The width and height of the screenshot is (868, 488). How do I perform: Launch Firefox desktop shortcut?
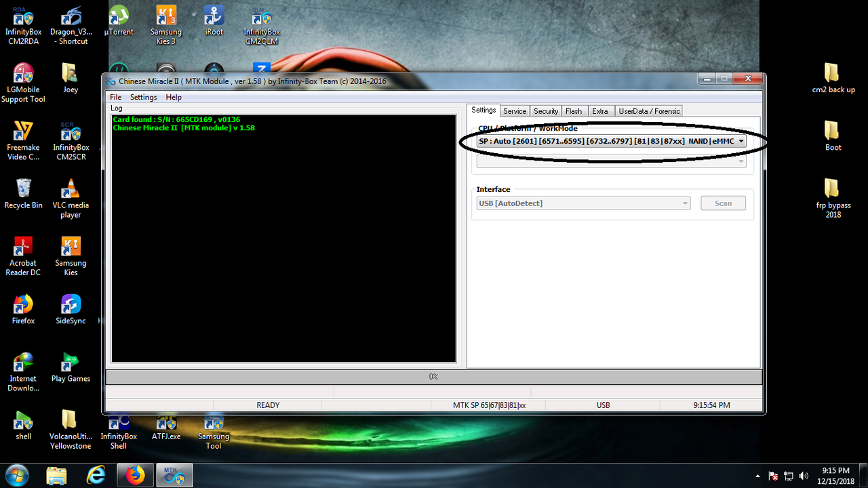pyautogui.click(x=23, y=309)
